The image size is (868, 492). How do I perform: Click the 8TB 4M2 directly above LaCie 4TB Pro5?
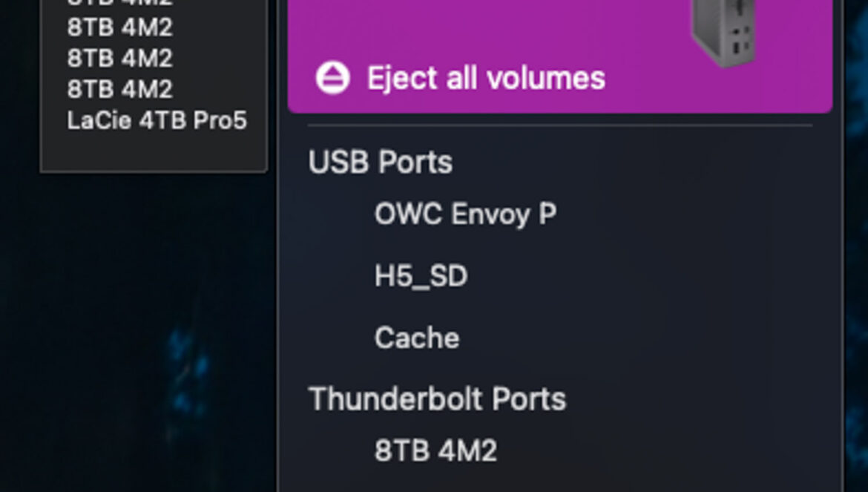[x=119, y=89]
